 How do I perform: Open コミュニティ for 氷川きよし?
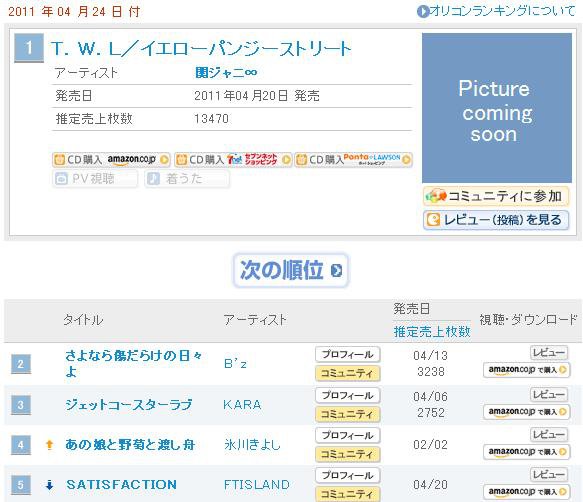[x=348, y=454]
